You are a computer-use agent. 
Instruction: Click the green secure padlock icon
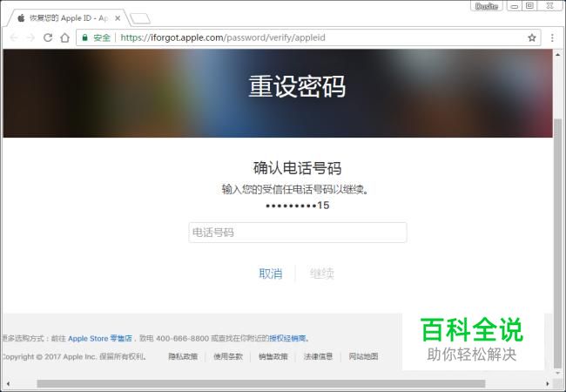(x=84, y=37)
